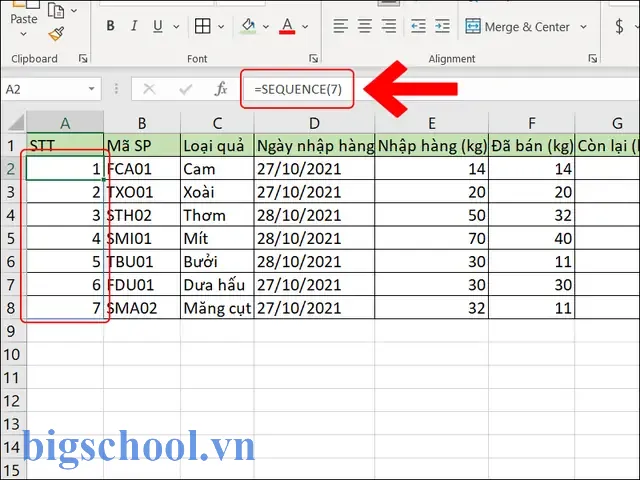
Task: Click Align Right icon
Action: [x=389, y=26]
